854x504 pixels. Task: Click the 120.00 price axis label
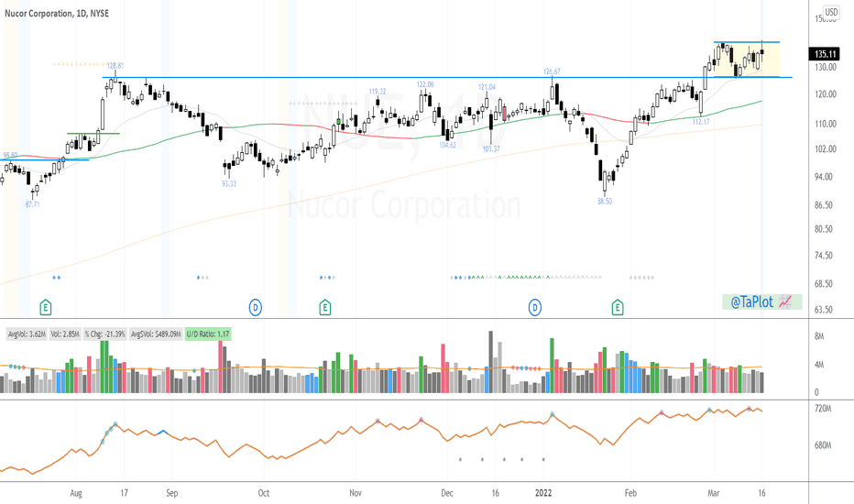(826, 94)
